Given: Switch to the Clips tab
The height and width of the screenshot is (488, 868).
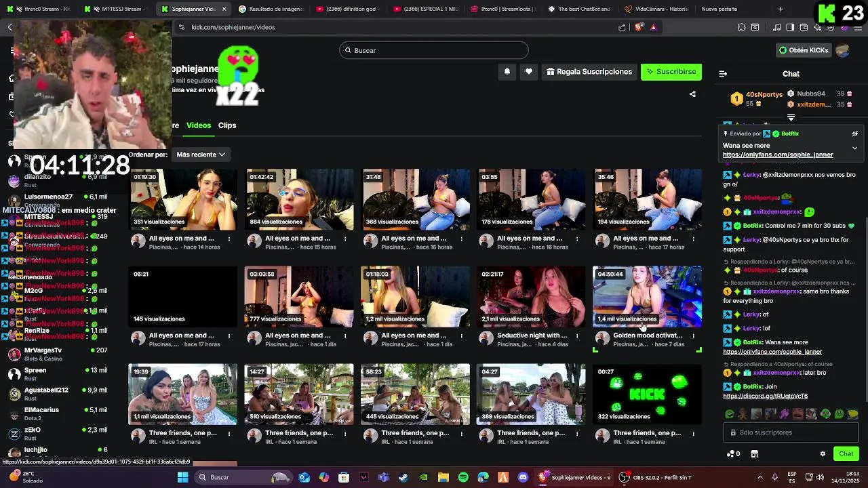Looking at the screenshot, I should tap(227, 125).
